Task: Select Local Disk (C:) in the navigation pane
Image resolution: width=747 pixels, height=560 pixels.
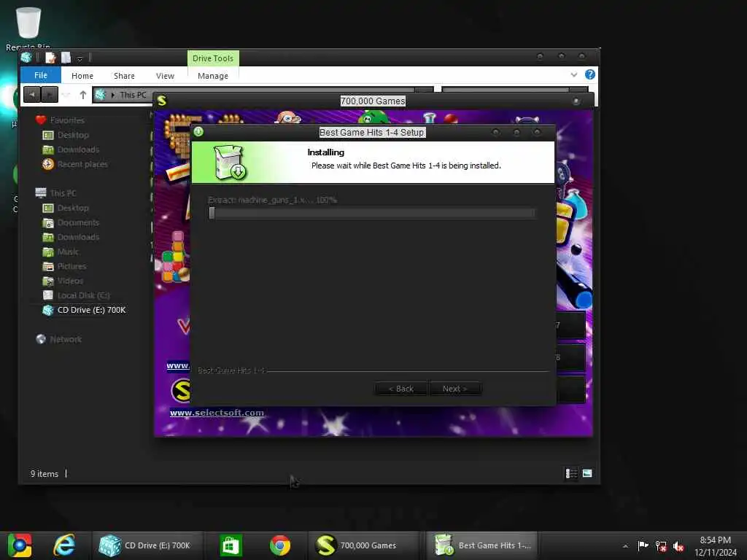Action: pos(83,295)
